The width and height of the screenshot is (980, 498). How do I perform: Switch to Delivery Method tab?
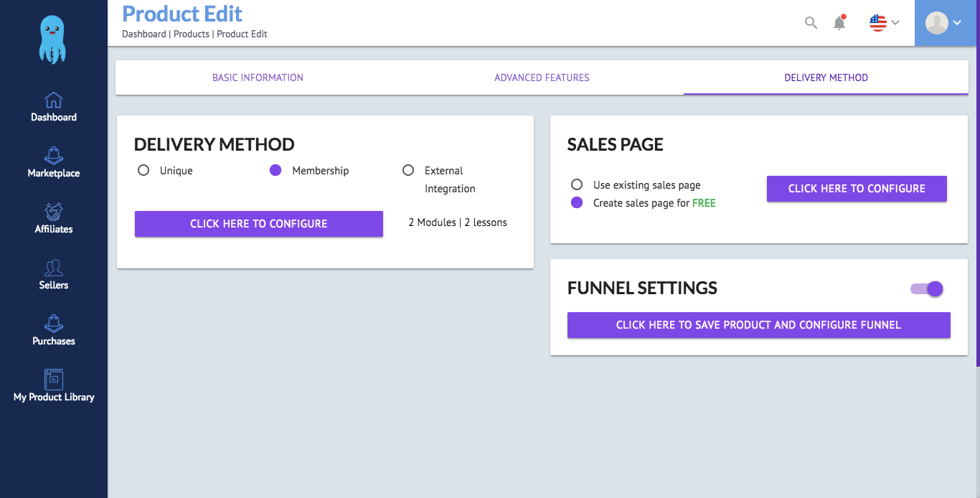(826, 77)
